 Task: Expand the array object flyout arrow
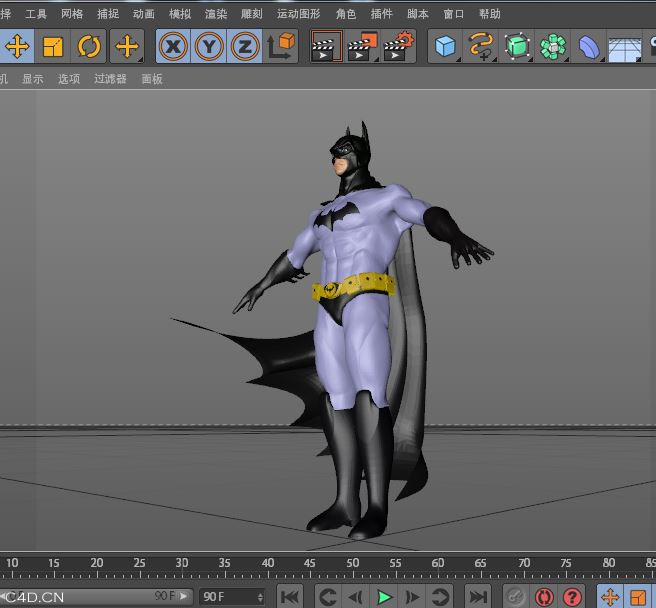(x=566, y=60)
